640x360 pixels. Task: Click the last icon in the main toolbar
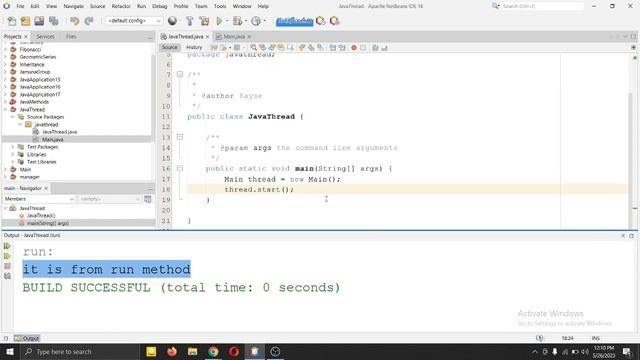[335, 21]
